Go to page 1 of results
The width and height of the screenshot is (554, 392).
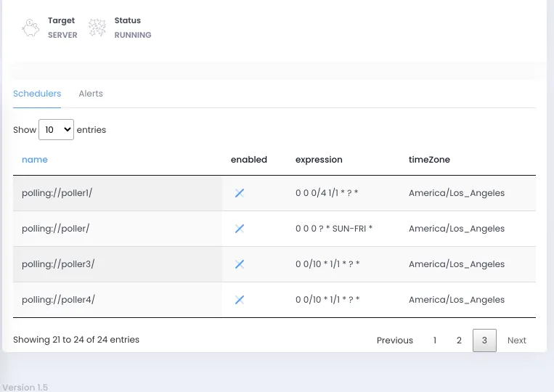point(435,340)
